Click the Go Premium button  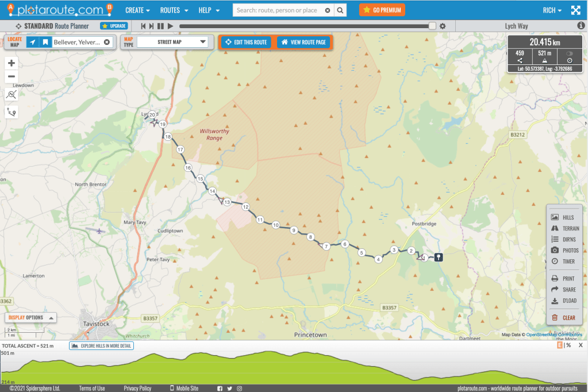point(382,10)
